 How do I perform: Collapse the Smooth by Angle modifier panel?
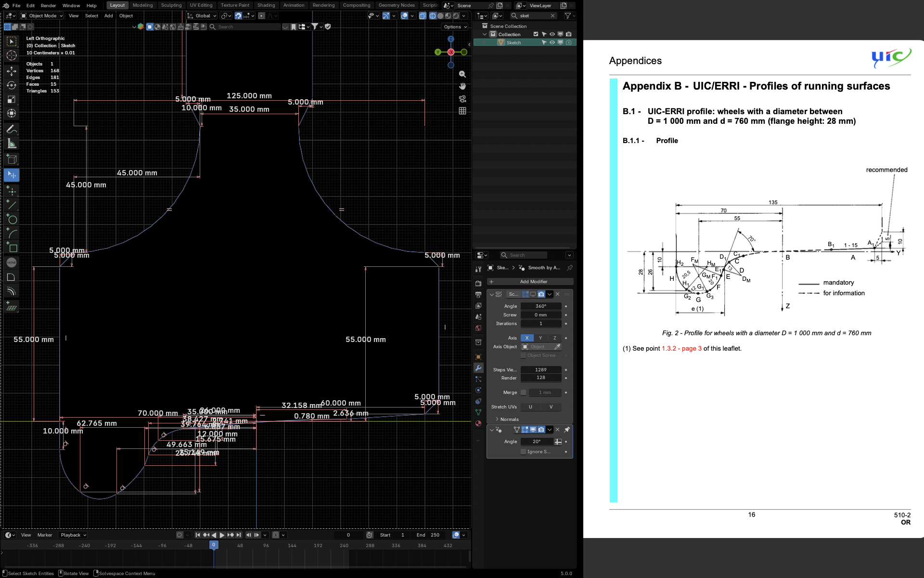click(x=491, y=430)
